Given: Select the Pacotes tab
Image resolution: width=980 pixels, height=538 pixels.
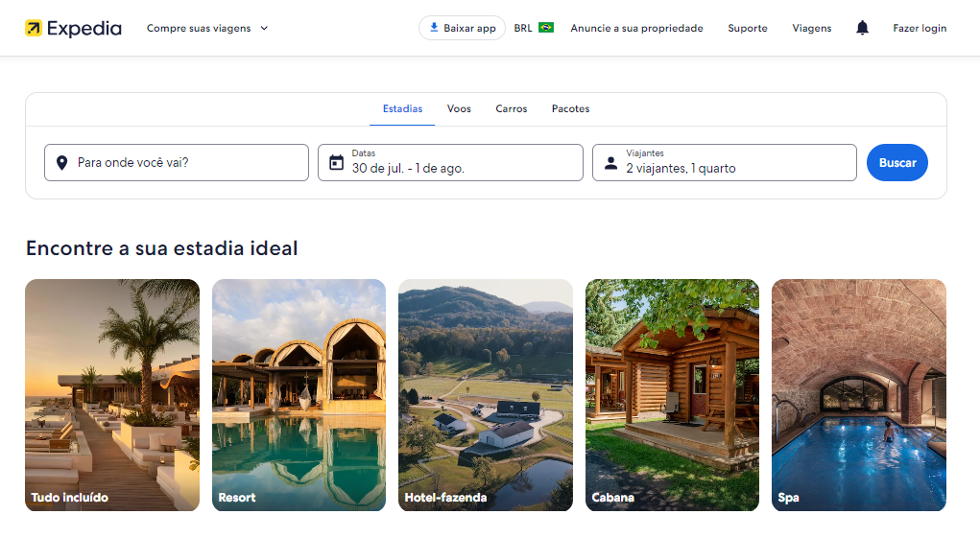Looking at the screenshot, I should pyautogui.click(x=570, y=109).
